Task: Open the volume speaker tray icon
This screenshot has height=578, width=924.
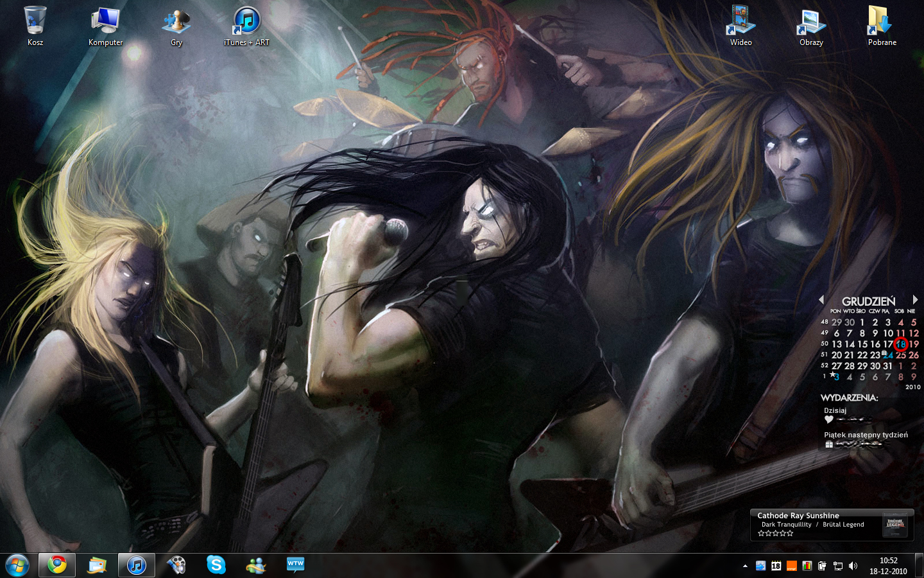Action: [x=853, y=566]
